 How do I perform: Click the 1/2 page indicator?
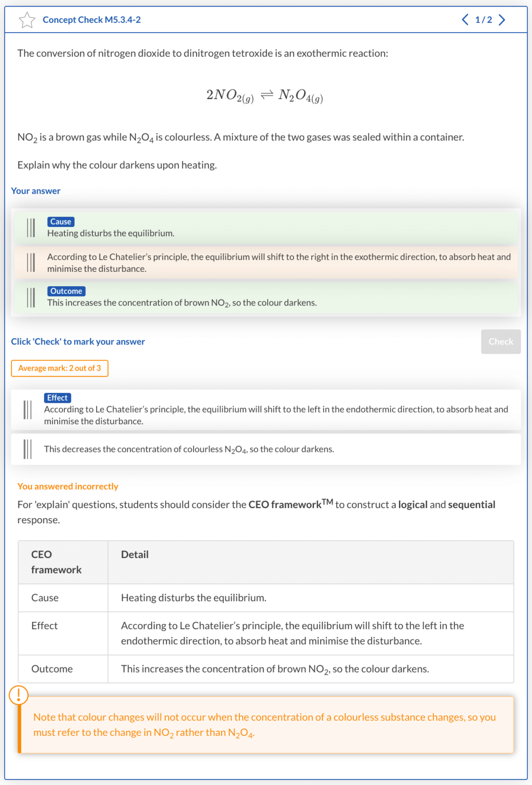(x=483, y=20)
